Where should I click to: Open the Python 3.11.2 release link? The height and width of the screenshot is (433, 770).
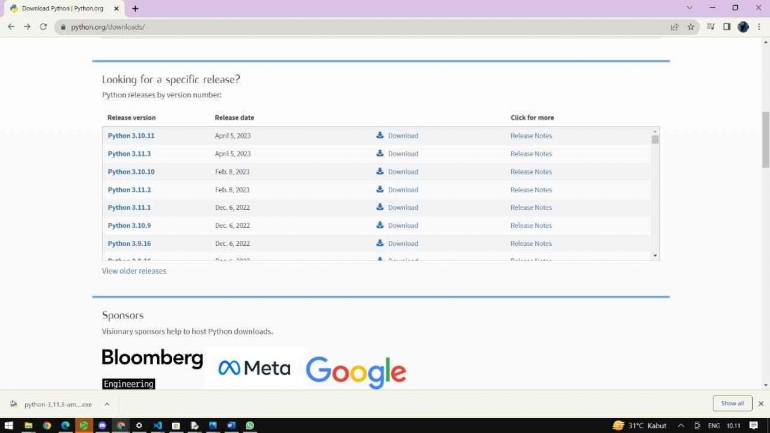pyautogui.click(x=129, y=189)
